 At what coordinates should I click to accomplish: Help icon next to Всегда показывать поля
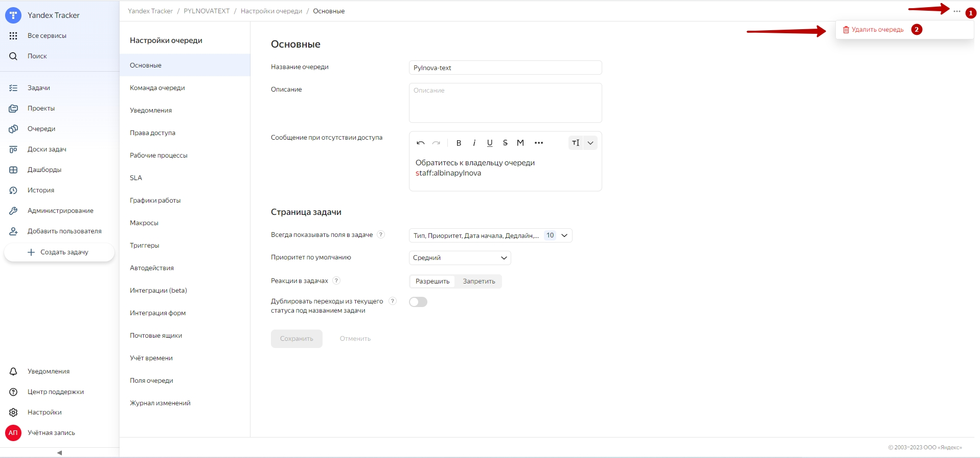point(381,234)
